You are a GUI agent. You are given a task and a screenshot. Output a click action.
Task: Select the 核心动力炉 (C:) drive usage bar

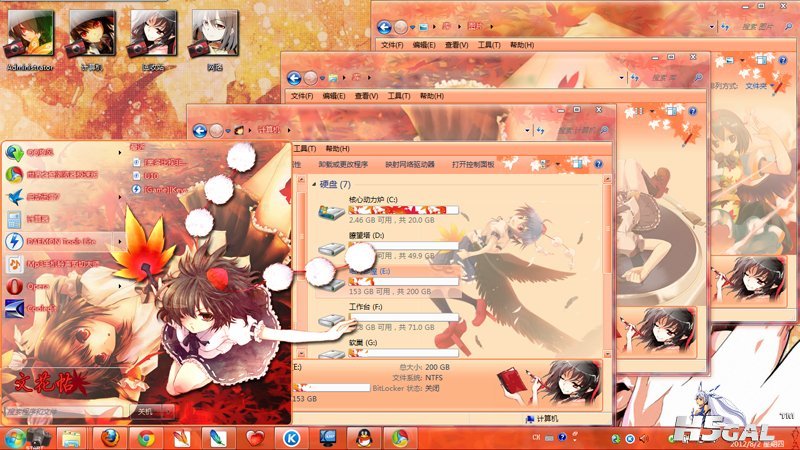(404, 210)
